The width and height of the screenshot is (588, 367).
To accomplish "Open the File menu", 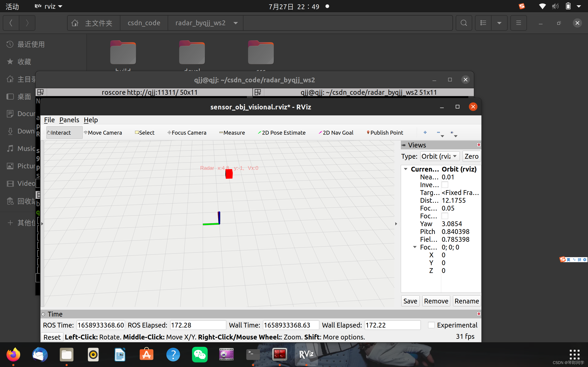I will coord(49,120).
